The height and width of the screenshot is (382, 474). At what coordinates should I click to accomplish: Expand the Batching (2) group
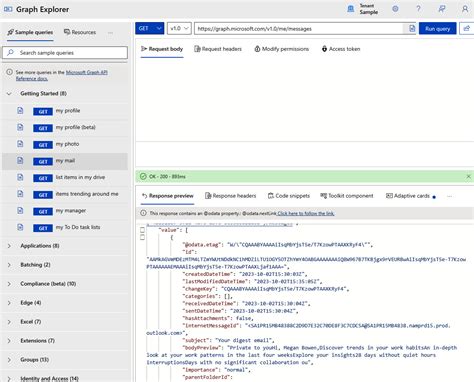[x=9, y=265]
